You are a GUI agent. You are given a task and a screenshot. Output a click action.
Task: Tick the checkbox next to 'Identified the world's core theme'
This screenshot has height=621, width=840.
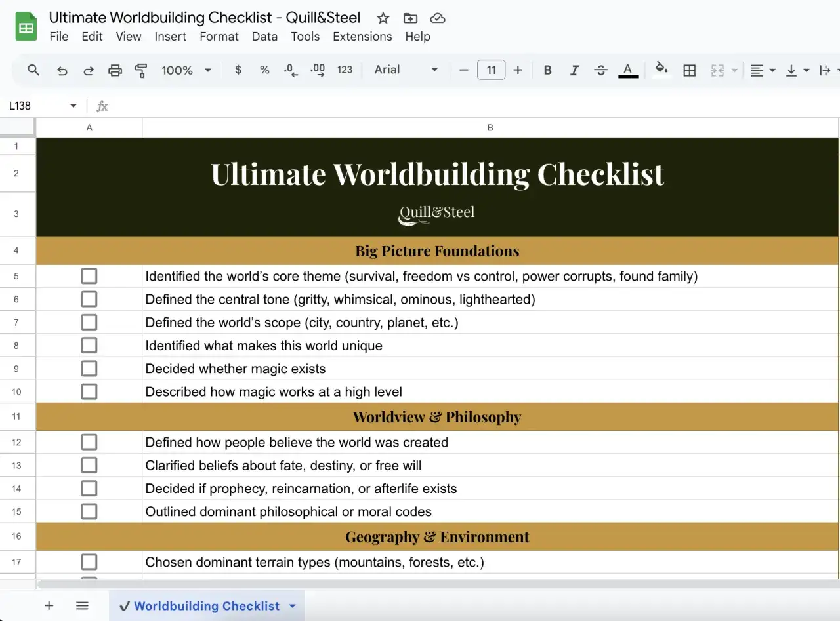(89, 275)
